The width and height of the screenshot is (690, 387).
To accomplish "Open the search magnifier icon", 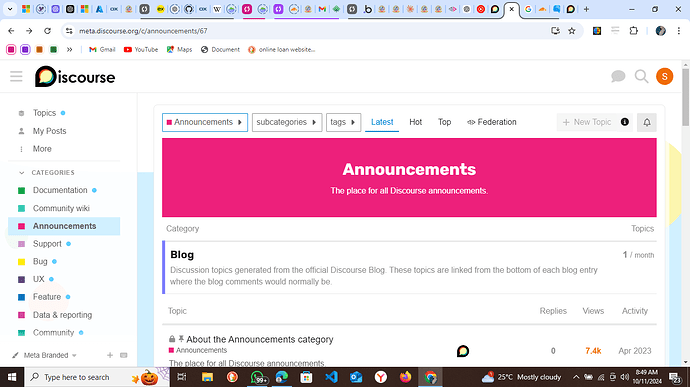I will coord(641,76).
